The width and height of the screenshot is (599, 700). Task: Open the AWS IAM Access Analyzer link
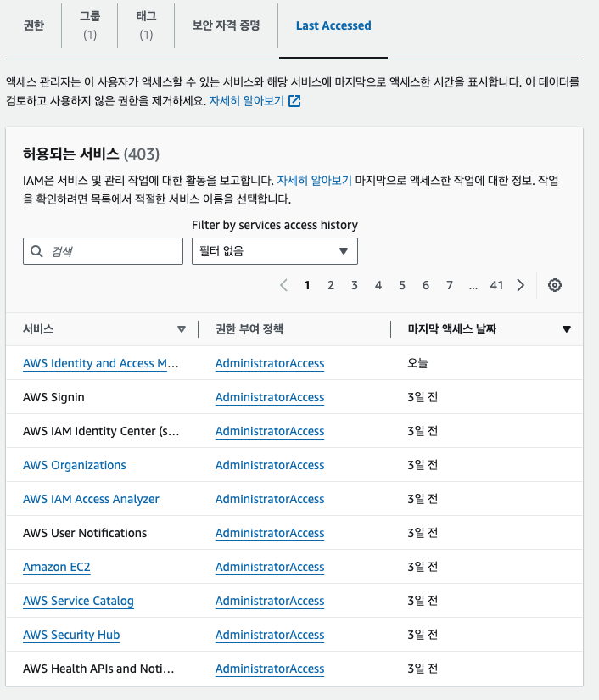tap(91, 499)
